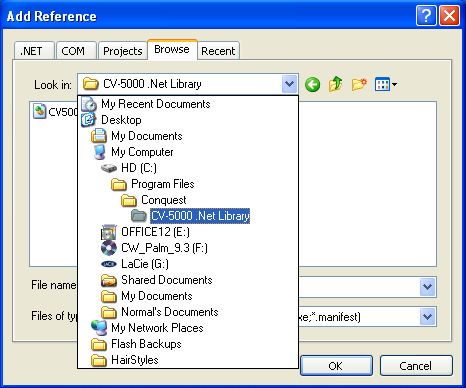
Task: Click the File name input field
Action: (x=367, y=287)
